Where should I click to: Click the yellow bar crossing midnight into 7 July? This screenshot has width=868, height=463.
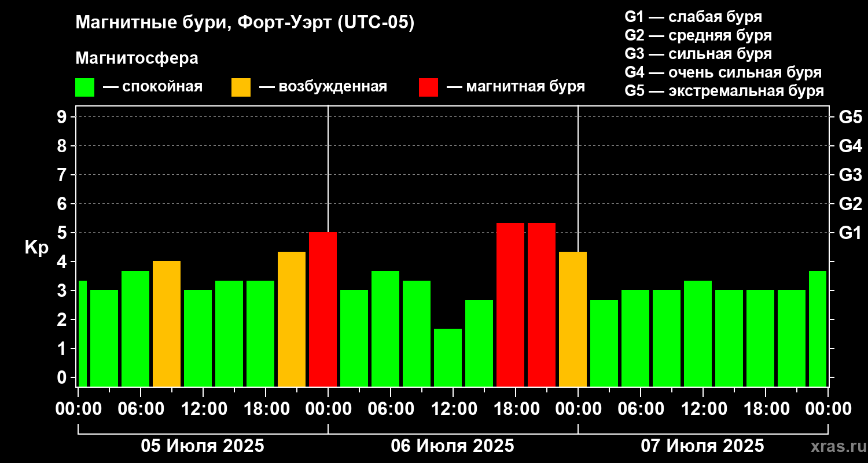[x=573, y=319]
